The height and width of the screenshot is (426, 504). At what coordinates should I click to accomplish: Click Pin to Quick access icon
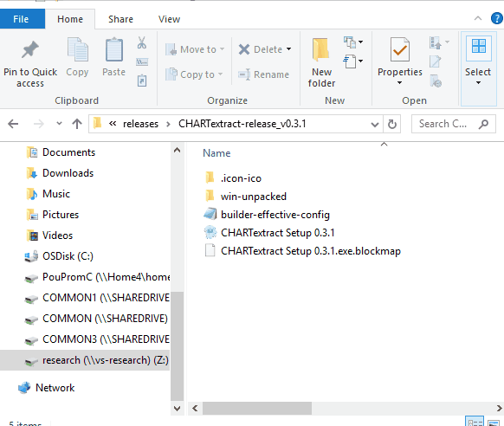[30, 50]
